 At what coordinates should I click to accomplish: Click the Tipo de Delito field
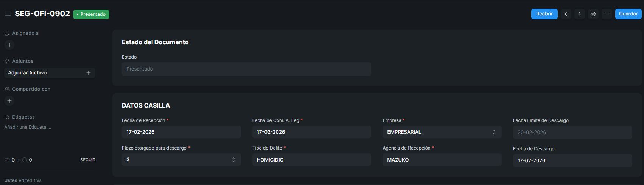[311, 160]
